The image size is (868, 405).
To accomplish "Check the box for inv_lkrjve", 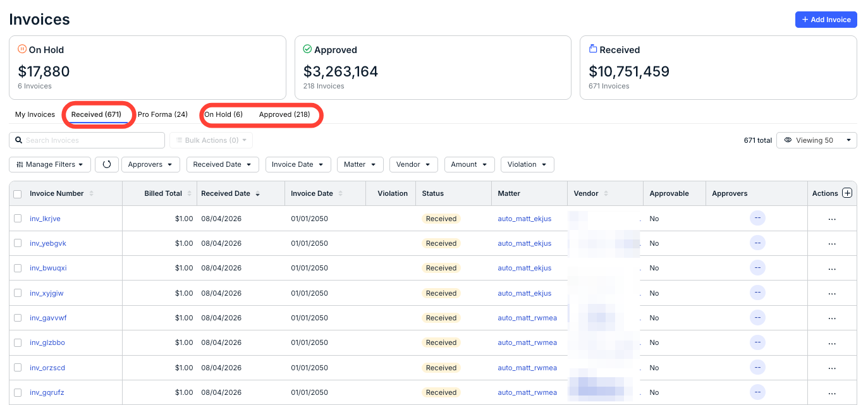I will (x=18, y=219).
